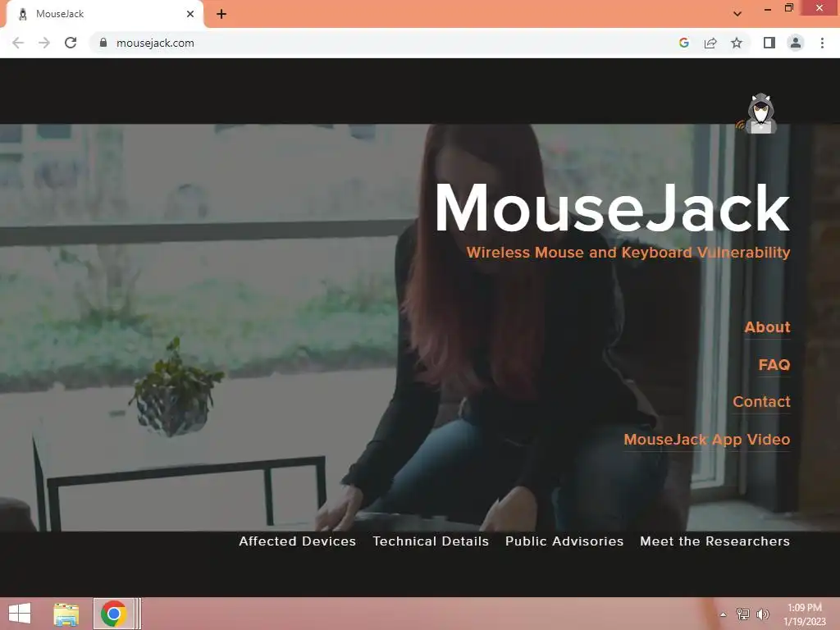Open the About link
This screenshot has height=630, width=840.
767,327
